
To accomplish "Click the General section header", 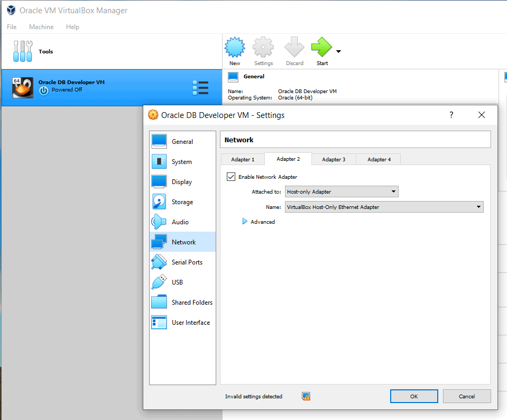I will point(254,77).
